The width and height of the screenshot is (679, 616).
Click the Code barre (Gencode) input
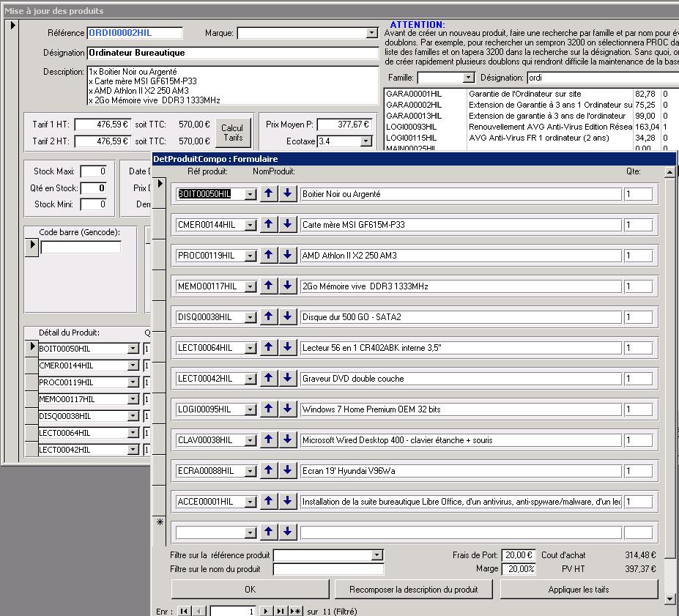81,247
